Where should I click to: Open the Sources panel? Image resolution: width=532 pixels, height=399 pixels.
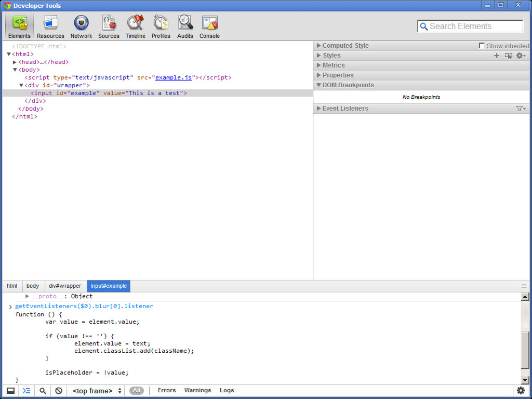[109, 27]
